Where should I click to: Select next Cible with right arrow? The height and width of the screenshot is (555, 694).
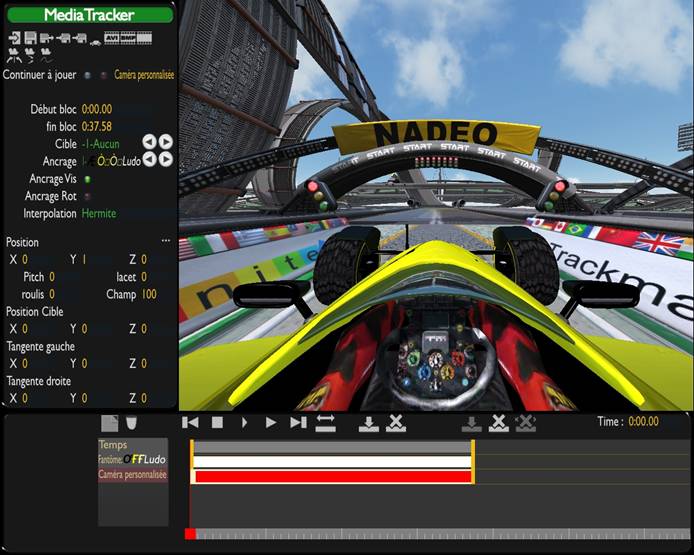point(166,142)
